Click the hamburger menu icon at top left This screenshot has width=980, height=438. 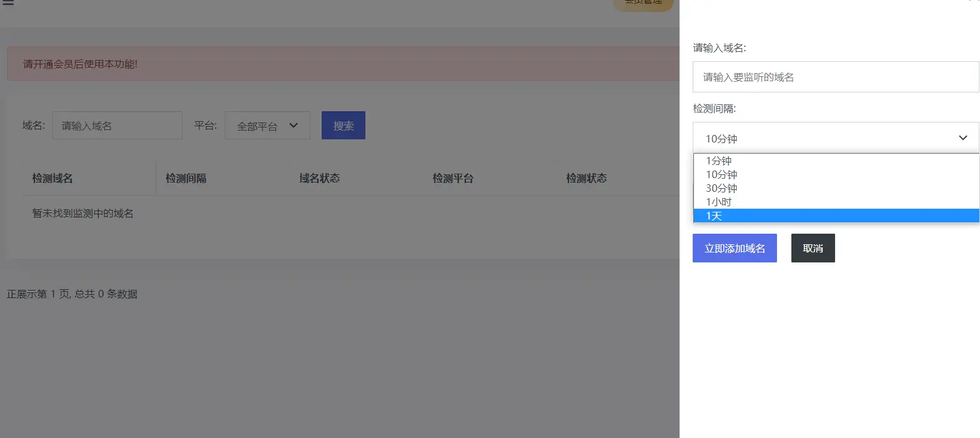[7, 2]
